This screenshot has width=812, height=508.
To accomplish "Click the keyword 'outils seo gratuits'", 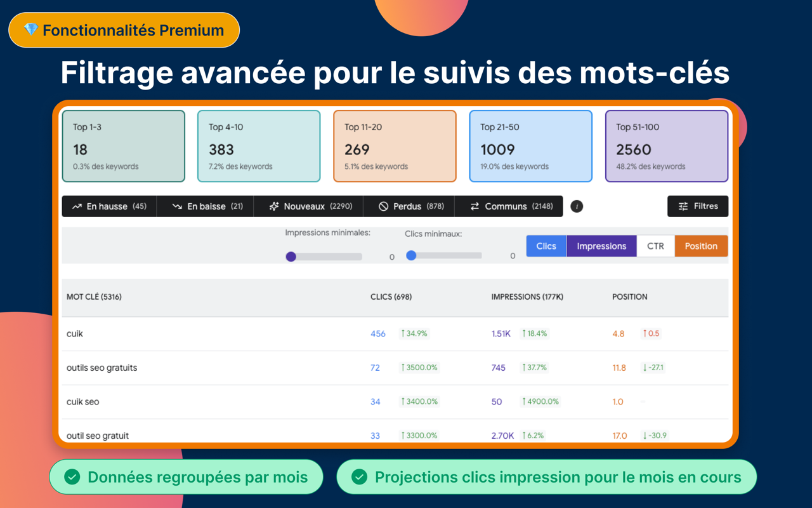I will (101, 368).
